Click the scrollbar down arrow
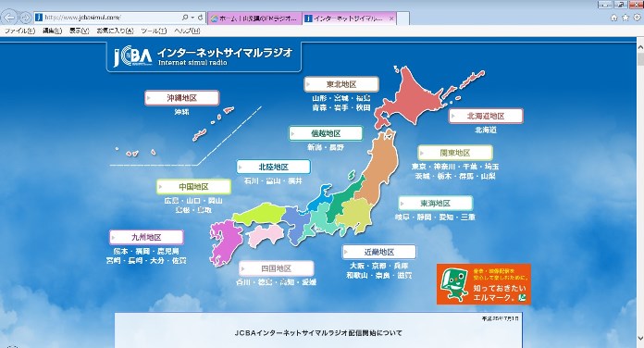 [x=640, y=339]
